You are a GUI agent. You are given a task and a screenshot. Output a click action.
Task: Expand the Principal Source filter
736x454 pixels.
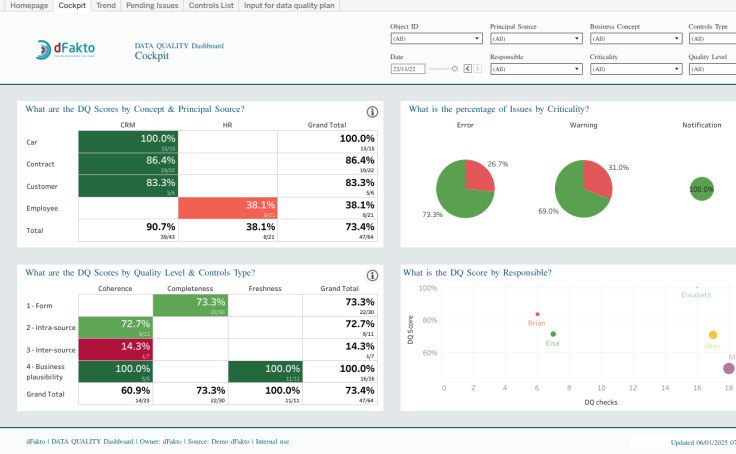click(x=536, y=38)
